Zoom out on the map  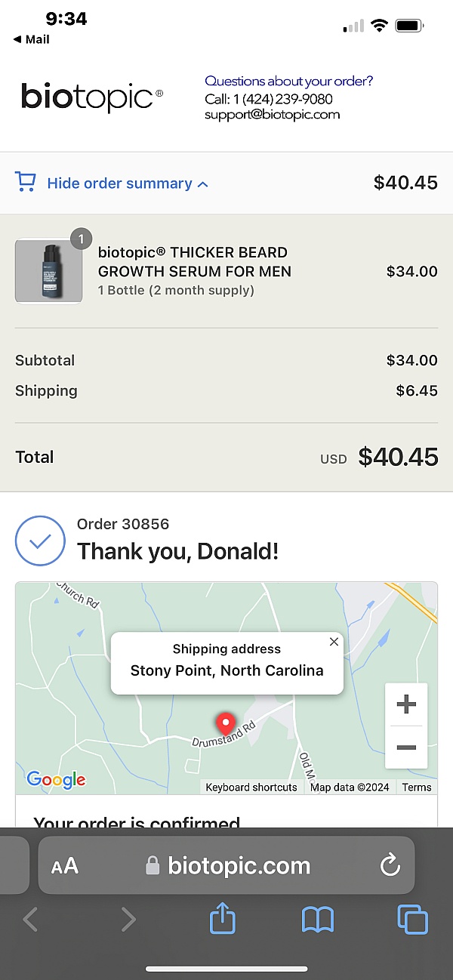406,747
